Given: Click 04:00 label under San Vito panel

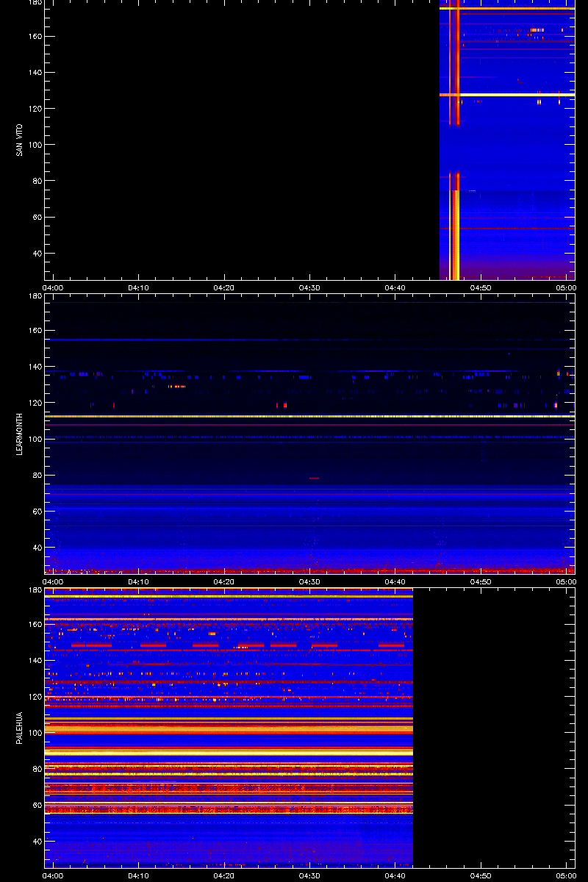Looking at the screenshot, I should coord(53,287).
